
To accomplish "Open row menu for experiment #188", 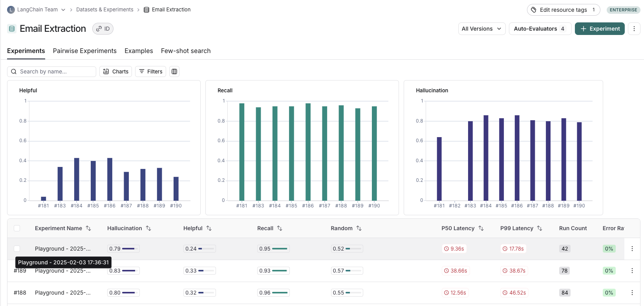I will pyautogui.click(x=632, y=293).
